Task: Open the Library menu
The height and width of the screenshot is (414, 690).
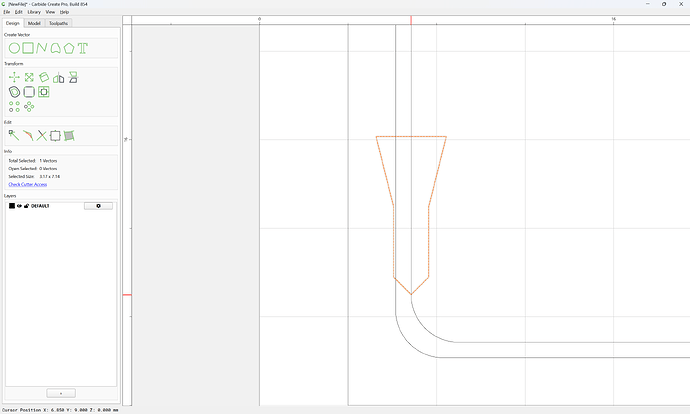Action: [x=34, y=12]
